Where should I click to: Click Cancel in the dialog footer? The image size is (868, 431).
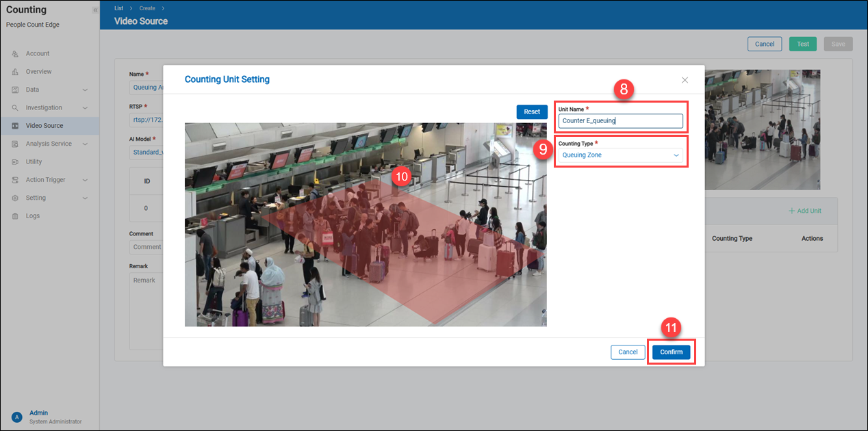[x=628, y=352]
